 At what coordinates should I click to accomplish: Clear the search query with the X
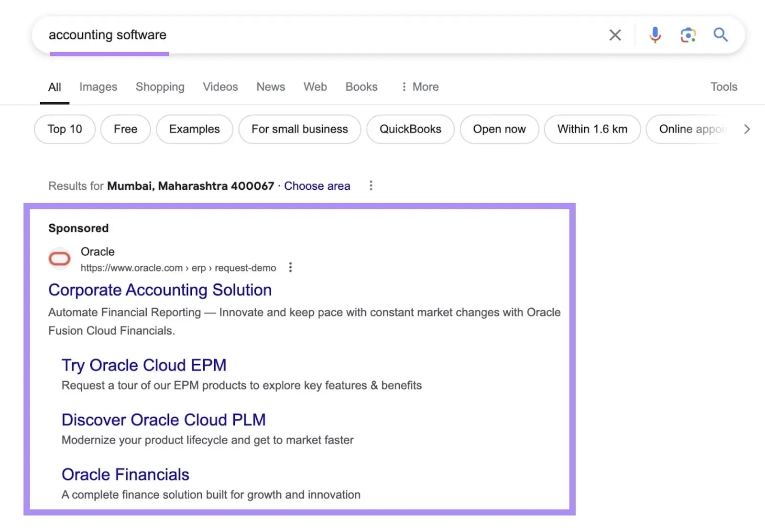(615, 34)
